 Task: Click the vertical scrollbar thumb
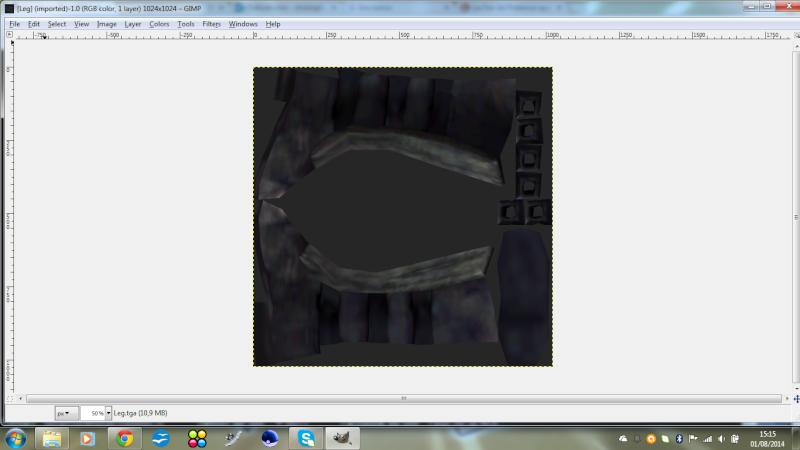[796, 217]
